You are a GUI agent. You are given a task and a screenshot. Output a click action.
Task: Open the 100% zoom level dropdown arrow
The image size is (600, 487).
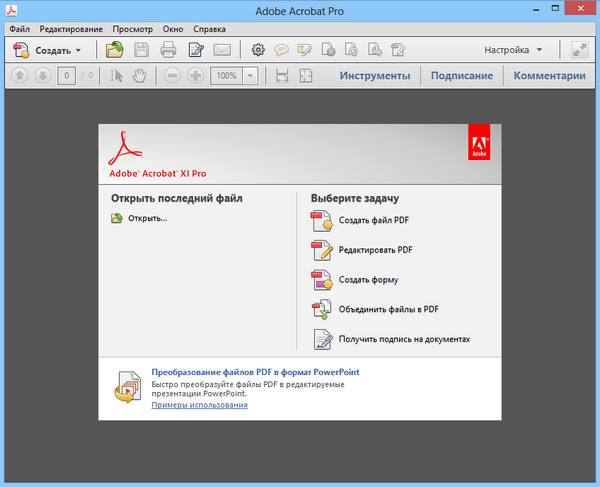(249, 76)
